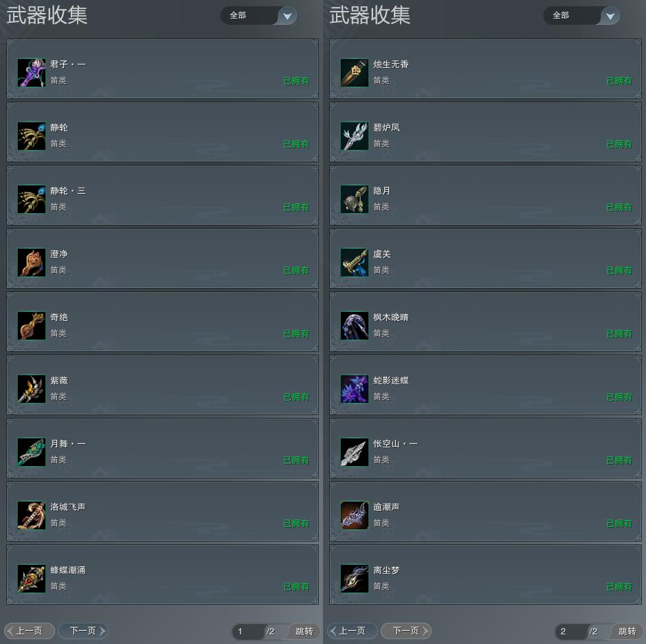This screenshot has height=644, width=646.
Task: Select the 枫木晚晴 list entry row
Action: (x=485, y=322)
